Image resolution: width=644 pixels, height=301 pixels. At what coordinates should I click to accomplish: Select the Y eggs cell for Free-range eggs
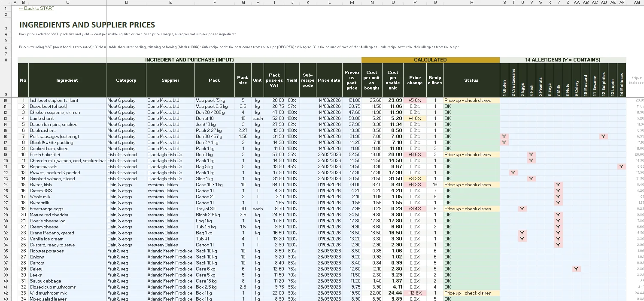(522, 209)
